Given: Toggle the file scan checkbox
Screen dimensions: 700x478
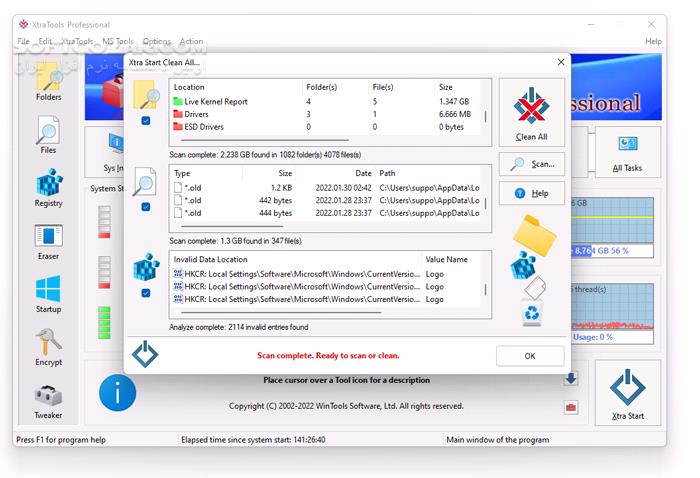Looking at the screenshot, I should click(x=146, y=207).
